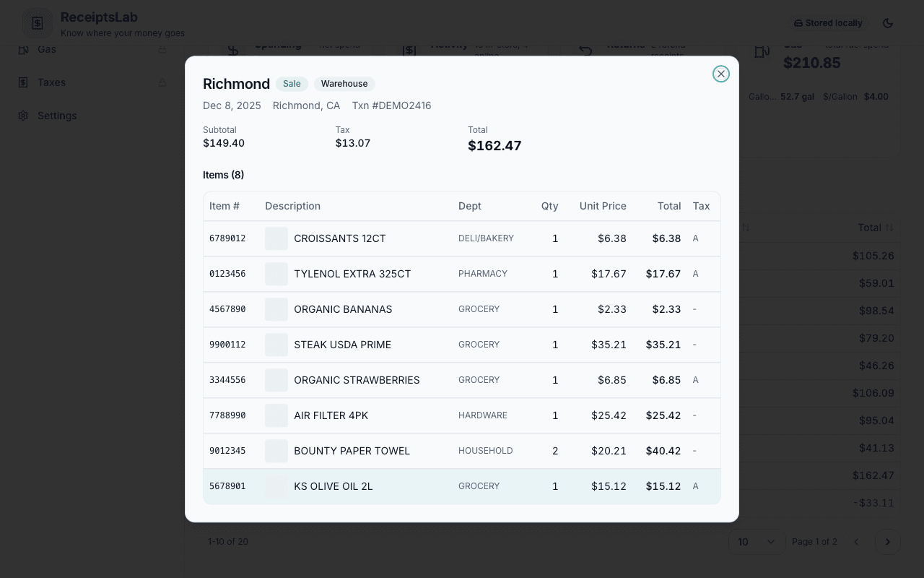
Task: Click the ReceiptsLab logo icon
Action: click(x=37, y=22)
